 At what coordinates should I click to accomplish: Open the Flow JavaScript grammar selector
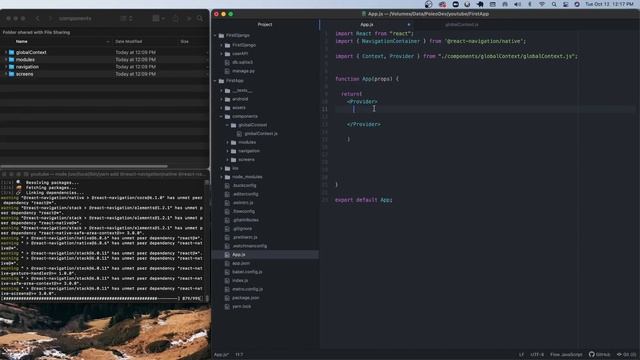tap(566, 355)
